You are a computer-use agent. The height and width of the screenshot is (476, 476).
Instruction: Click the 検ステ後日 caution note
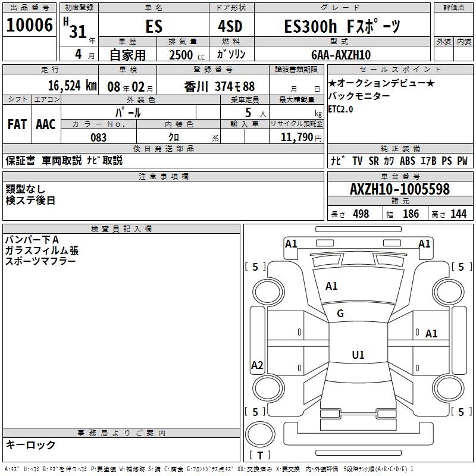pos(30,201)
